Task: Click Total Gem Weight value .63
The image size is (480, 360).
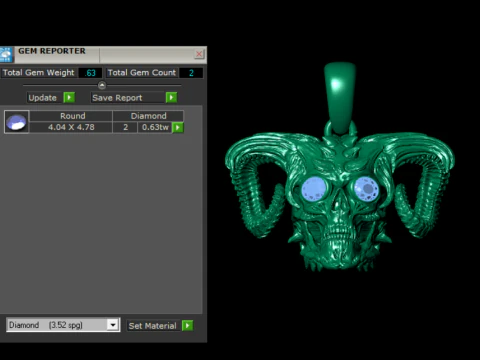Action: [90, 73]
